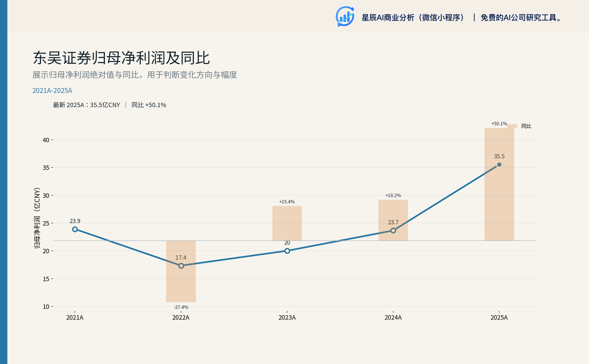This screenshot has width=589, height=364.
Task: Click the 2025A tallest growth bar
Action: click(499, 184)
